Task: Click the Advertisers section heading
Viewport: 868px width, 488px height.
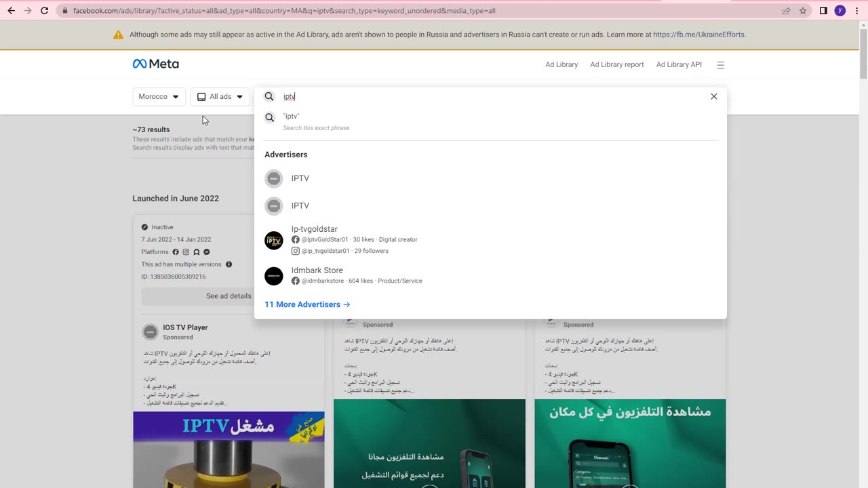Action: [x=286, y=155]
